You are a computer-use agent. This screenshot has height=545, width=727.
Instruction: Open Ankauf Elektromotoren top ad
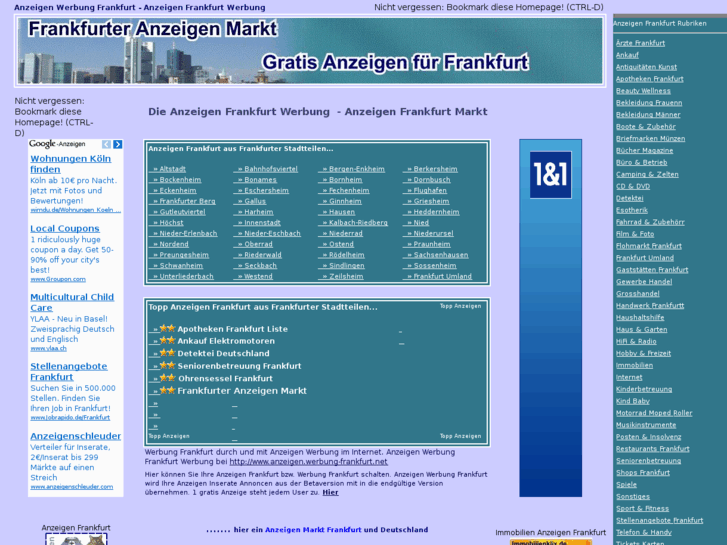click(x=226, y=341)
